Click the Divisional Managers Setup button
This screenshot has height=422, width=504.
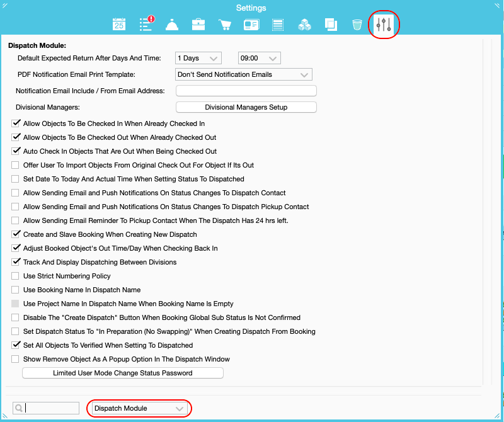coord(246,106)
